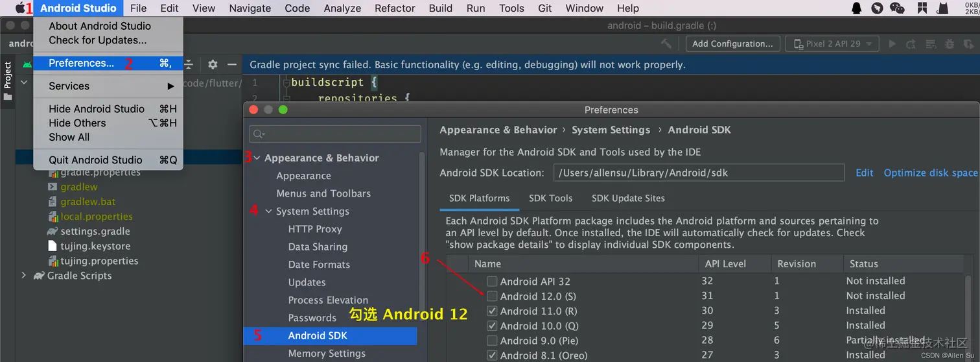The width and height of the screenshot is (980, 362).
Task: Check the Android 9.0 (Pie) checkbox
Action: 492,341
